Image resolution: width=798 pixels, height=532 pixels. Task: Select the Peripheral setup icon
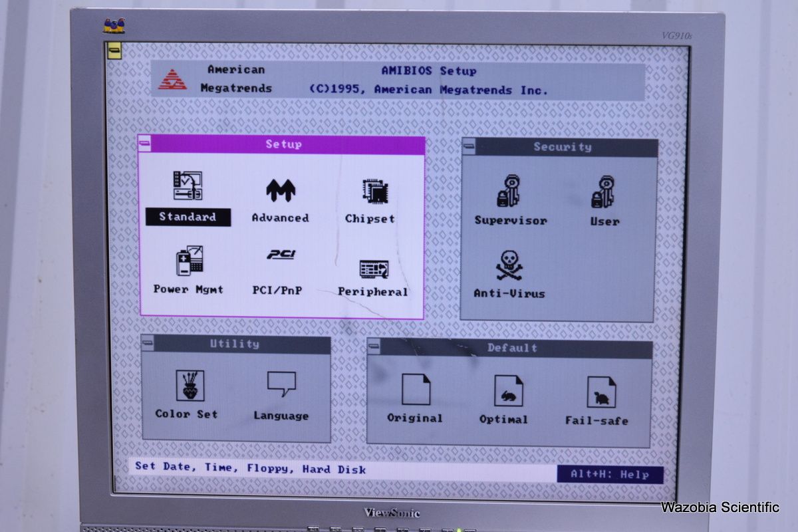(x=374, y=269)
